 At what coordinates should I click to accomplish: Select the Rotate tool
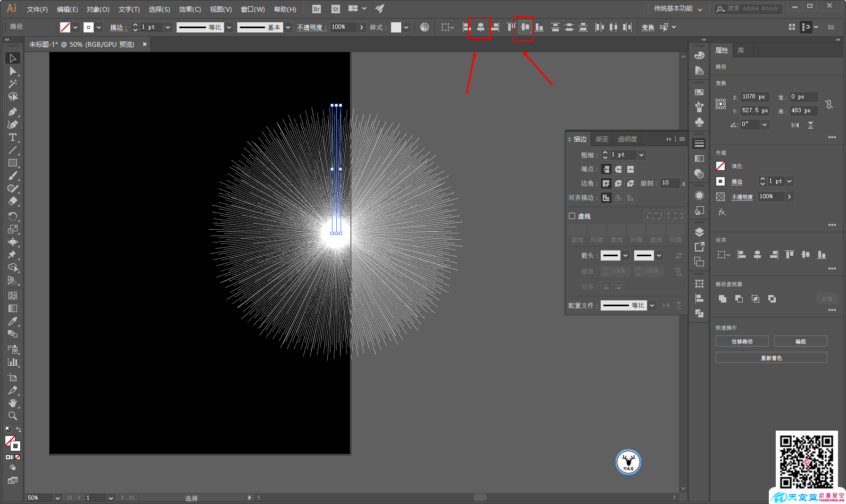point(13,216)
